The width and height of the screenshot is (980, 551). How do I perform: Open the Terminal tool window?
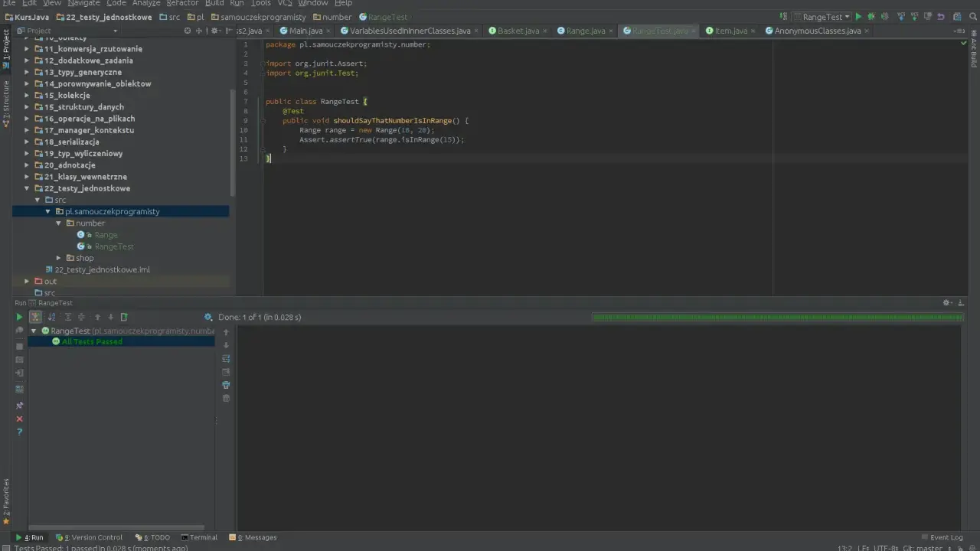(x=199, y=537)
